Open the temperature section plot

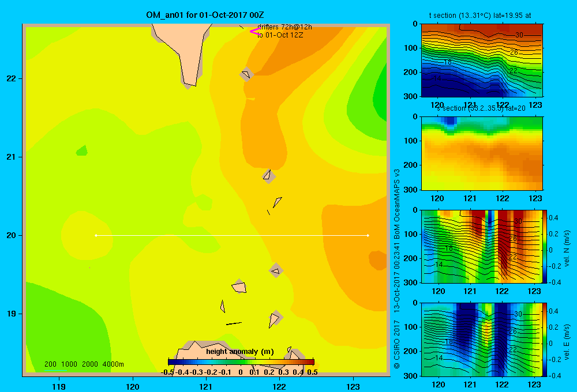[x=482, y=61]
